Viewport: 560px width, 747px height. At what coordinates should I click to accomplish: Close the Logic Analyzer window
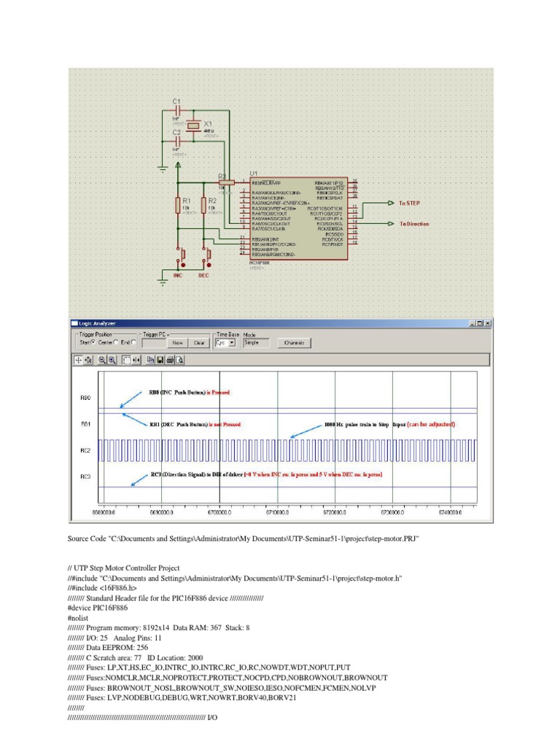tap(486, 323)
